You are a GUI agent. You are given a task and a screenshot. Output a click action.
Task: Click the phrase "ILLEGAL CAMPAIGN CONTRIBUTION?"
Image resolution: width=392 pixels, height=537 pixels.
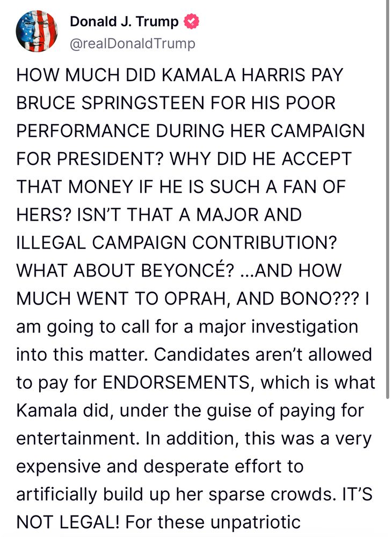[x=177, y=242]
